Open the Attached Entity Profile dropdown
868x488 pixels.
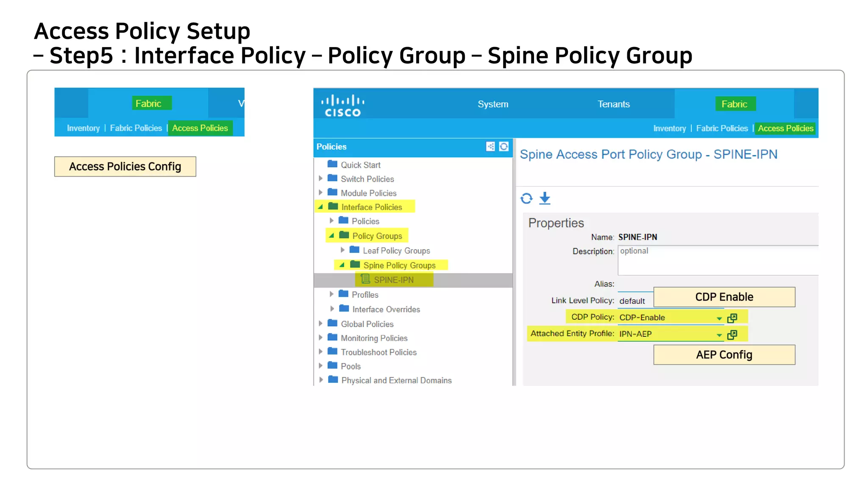(719, 335)
